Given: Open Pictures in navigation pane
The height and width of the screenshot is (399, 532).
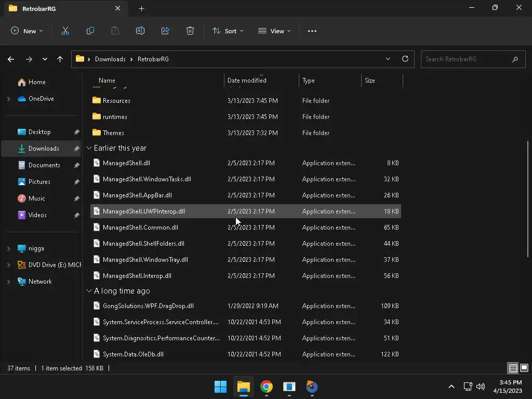Looking at the screenshot, I should tap(41, 182).
